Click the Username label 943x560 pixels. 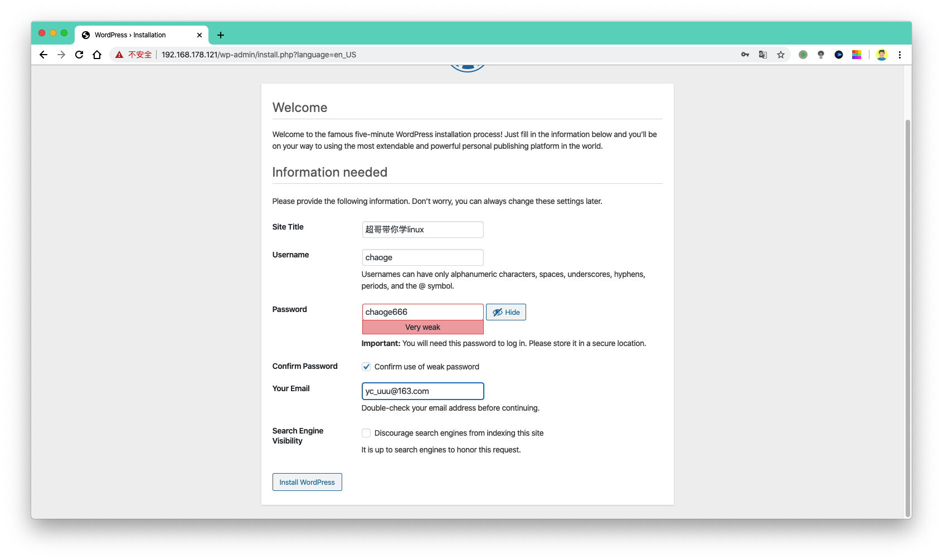(290, 255)
